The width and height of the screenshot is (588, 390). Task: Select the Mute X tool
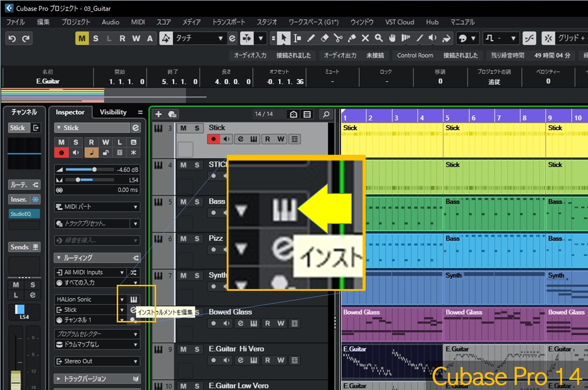pyautogui.click(x=365, y=38)
